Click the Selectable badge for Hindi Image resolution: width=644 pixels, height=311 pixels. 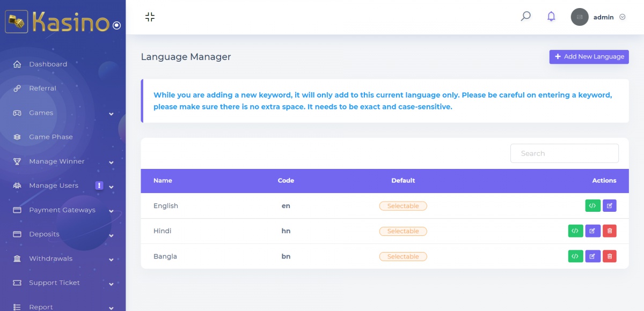point(403,231)
